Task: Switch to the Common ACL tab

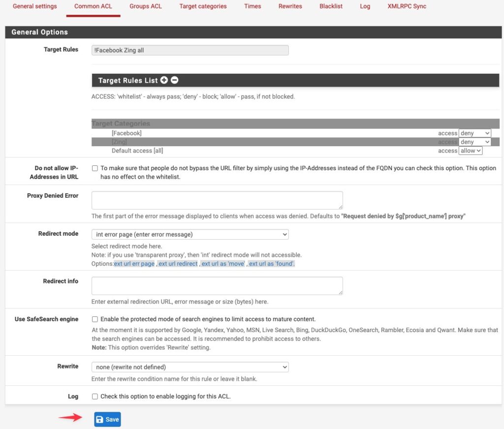Action: click(x=93, y=6)
